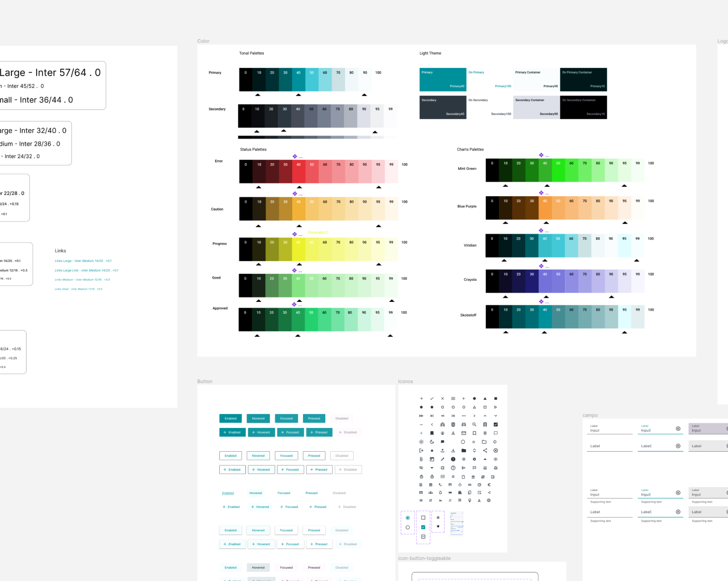The image size is (728, 581).
Task: Click the lightbulb icon in Iconos
Action: click(470, 501)
